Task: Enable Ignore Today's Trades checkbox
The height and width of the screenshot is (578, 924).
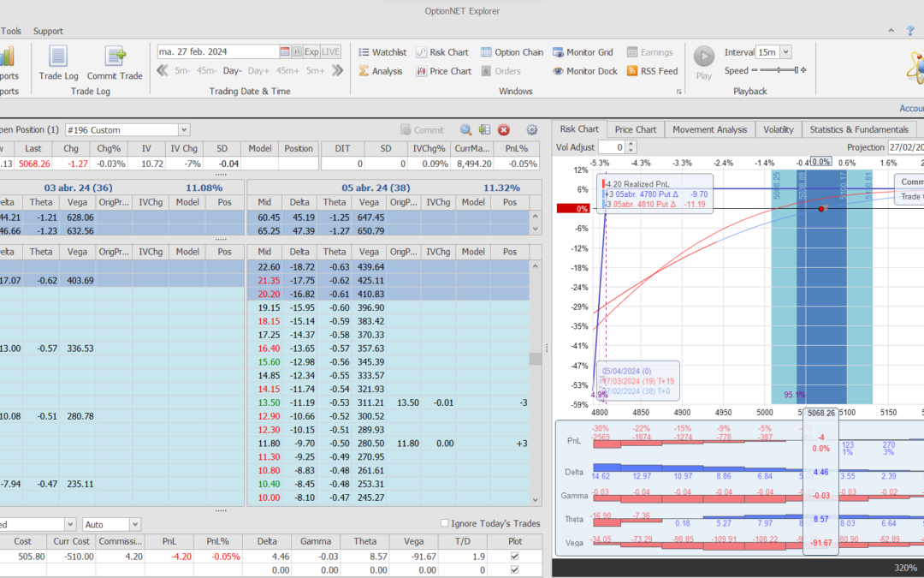Action: click(x=444, y=523)
